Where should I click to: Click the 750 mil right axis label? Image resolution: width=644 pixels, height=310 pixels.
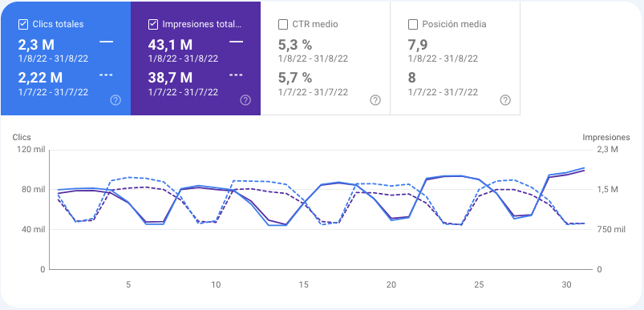(612, 229)
